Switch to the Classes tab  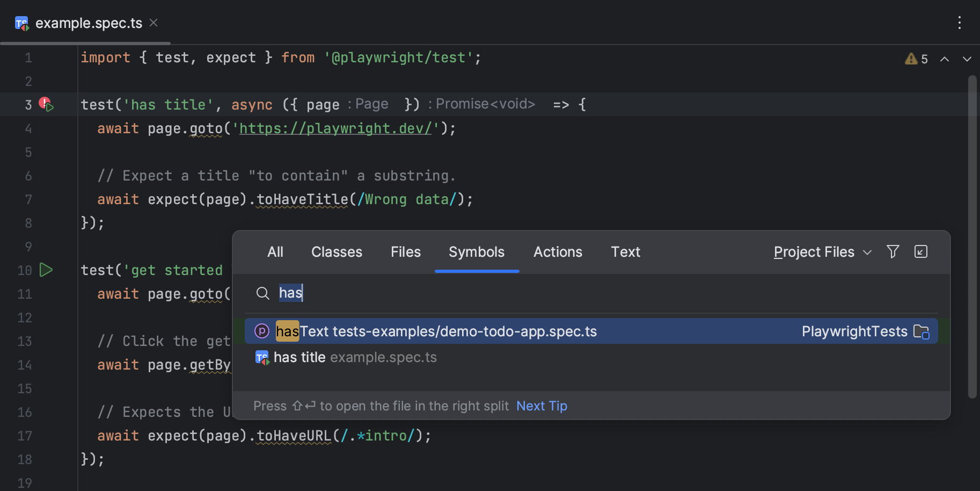pyautogui.click(x=337, y=251)
